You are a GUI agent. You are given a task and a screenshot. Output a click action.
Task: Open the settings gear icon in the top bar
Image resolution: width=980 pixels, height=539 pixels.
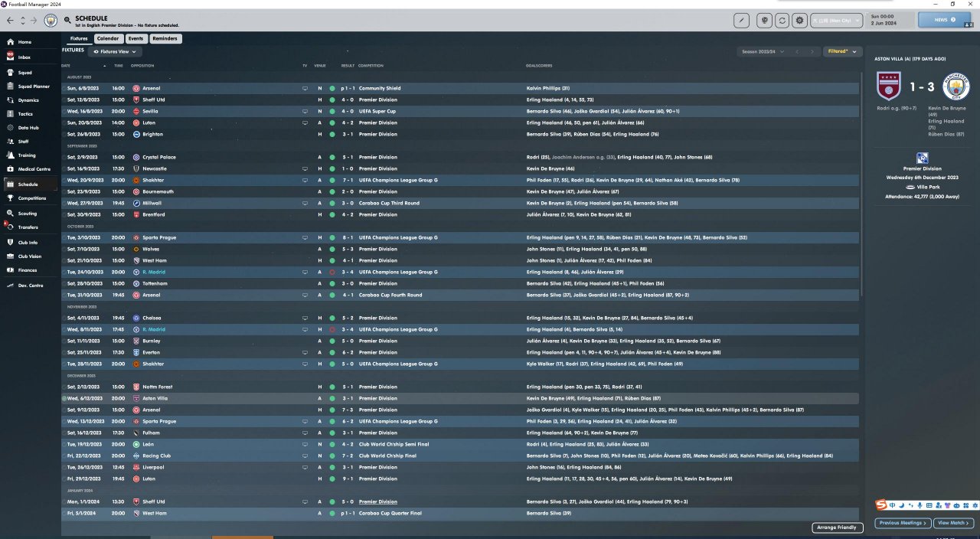(x=800, y=21)
